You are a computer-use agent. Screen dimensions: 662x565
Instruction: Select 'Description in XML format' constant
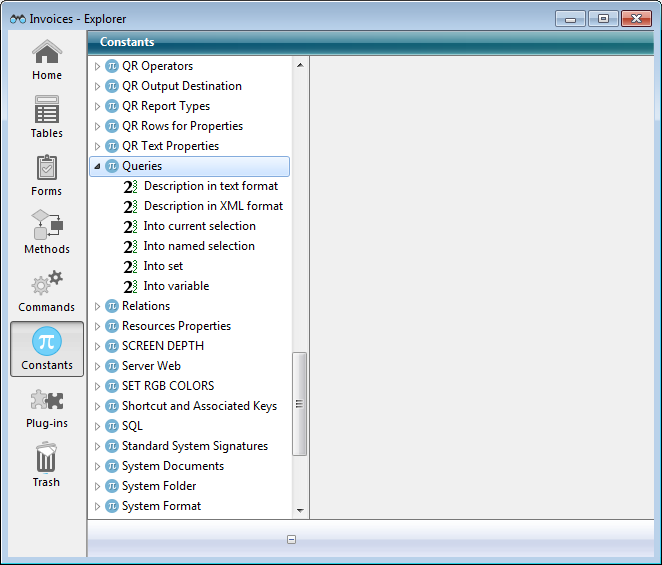pos(213,206)
